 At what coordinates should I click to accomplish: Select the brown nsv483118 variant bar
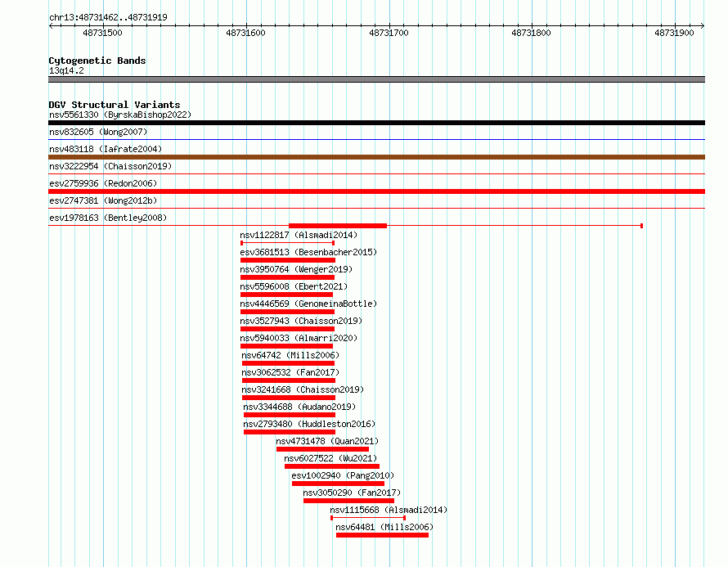[376, 157]
